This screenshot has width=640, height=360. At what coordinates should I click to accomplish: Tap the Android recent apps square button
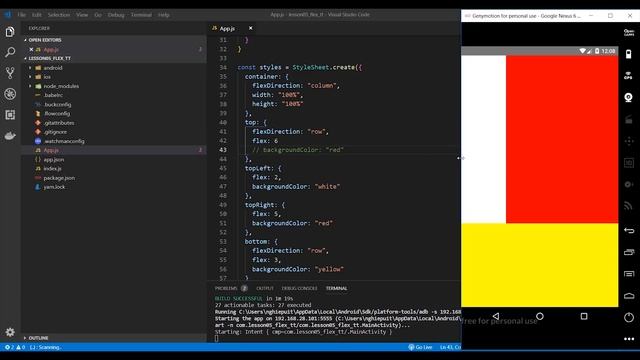[x=584, y=316]
